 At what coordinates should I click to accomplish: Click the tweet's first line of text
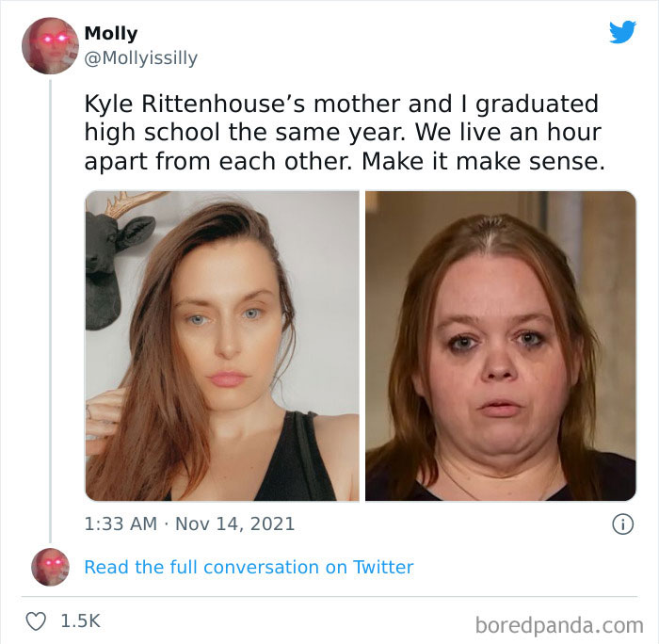pos(341,104)
